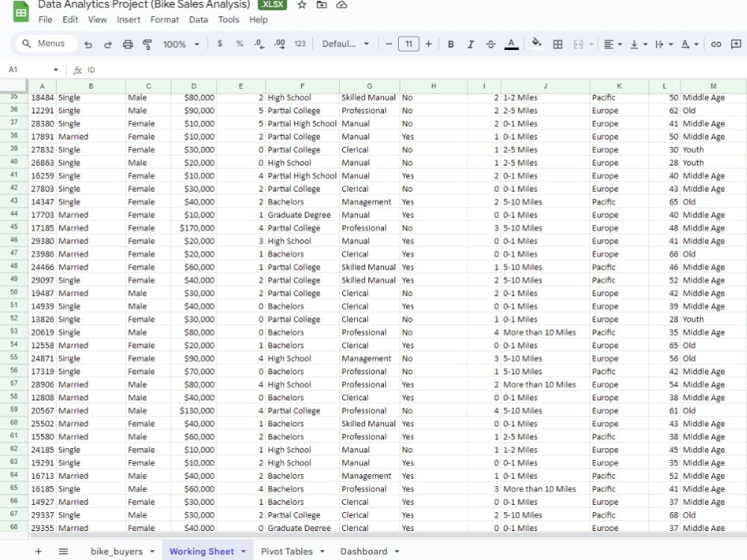Viewport: 747px width, 560px height.
Task: Open the Edit menu
Action: tap(70, 19)
